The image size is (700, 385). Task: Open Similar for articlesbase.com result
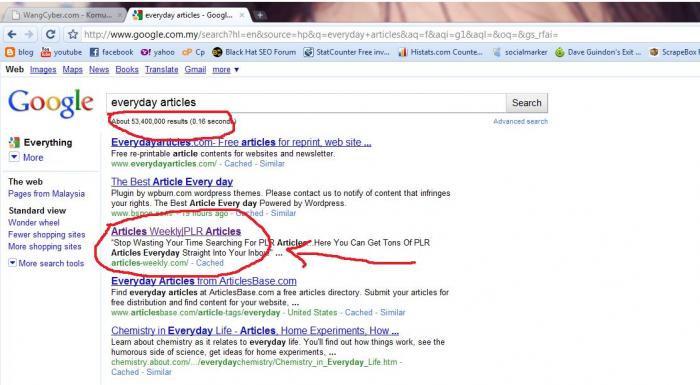[392, 313]
